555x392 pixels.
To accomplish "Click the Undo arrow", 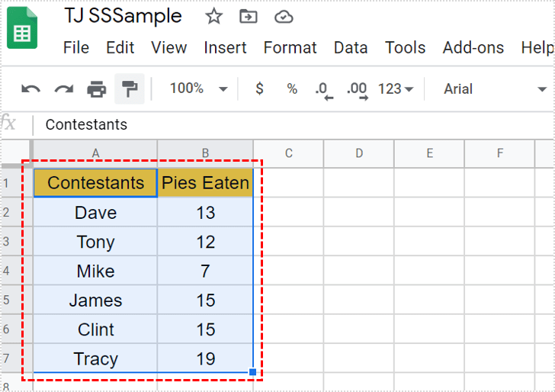I will (30, 89).
